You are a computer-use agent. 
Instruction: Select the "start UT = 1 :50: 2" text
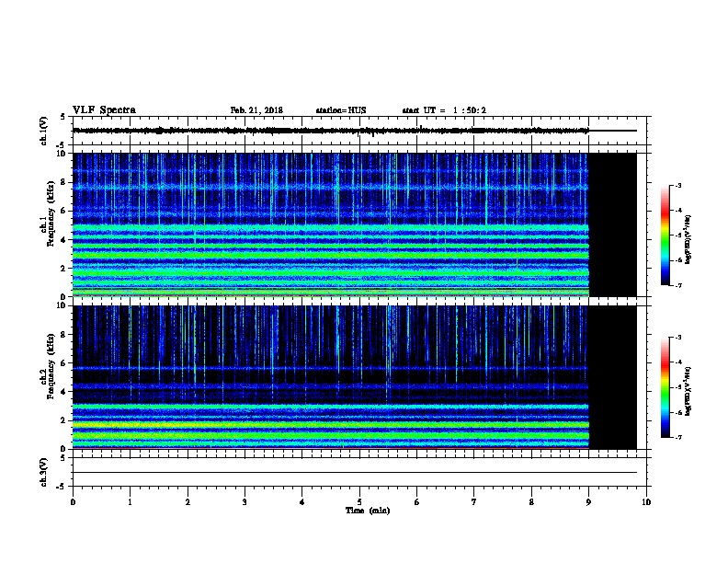click(444, 110)
